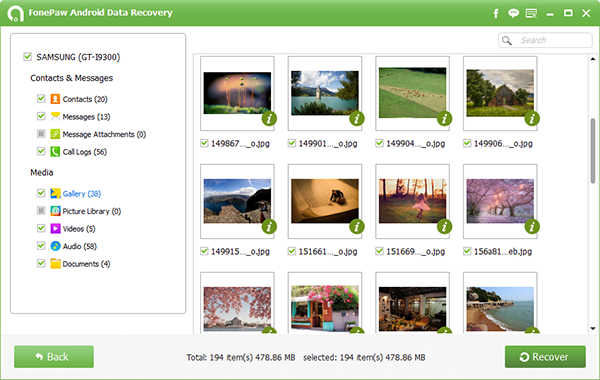Screen dimensions: 600x380
Task: Show info for photo 156a81...eb.jpg
Action: (532, 227)
